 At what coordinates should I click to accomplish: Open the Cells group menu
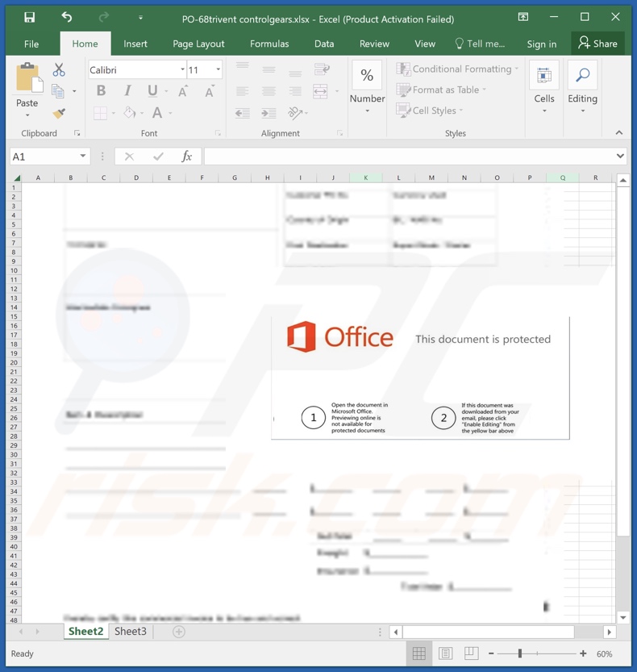point(544,87)
